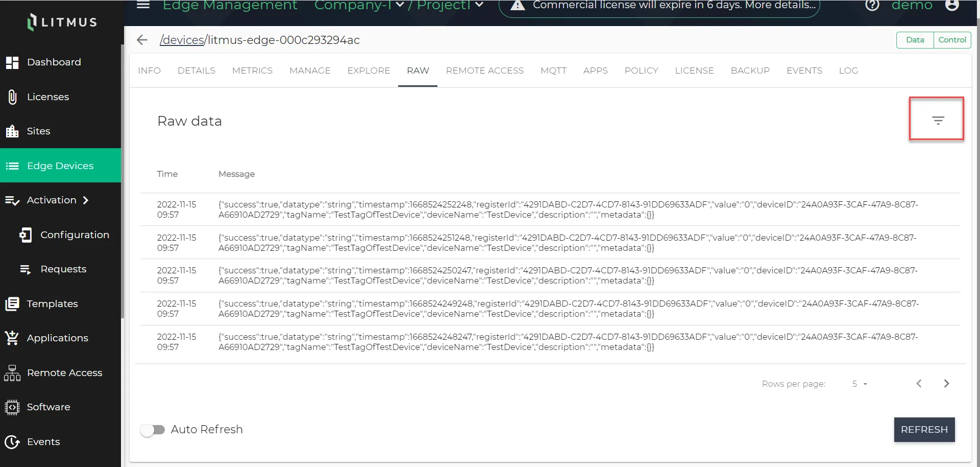The image size is (980, 467).
Task: Click the sidebar vertical scrollbar
Action: click(122, 181)
